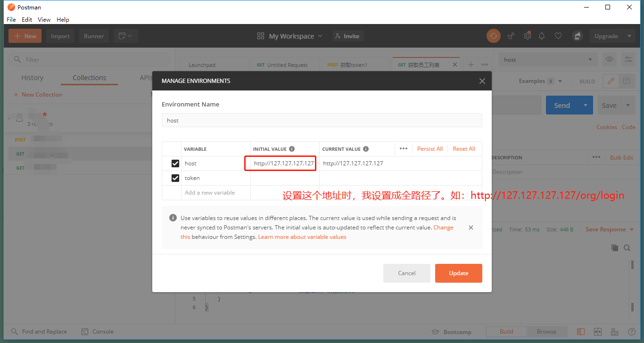Image resolution: width=644 pixels, height=343 pixels.
Task: Switch to Build mode toggle
Action: pyautogui.click(x=506, y=331)
